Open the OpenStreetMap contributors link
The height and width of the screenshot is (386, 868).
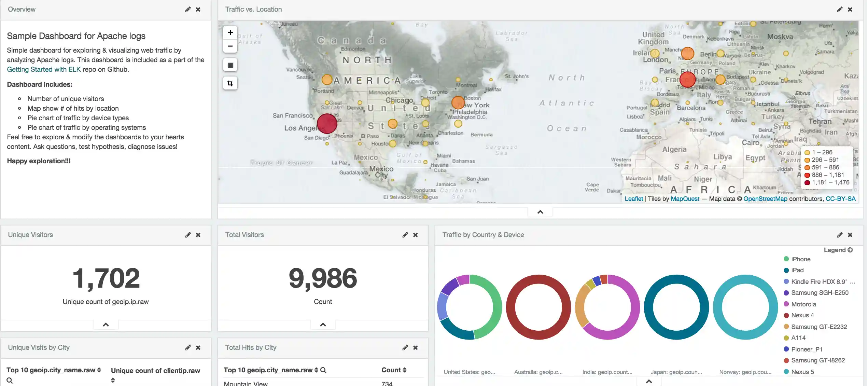click(x=765, y=199)
